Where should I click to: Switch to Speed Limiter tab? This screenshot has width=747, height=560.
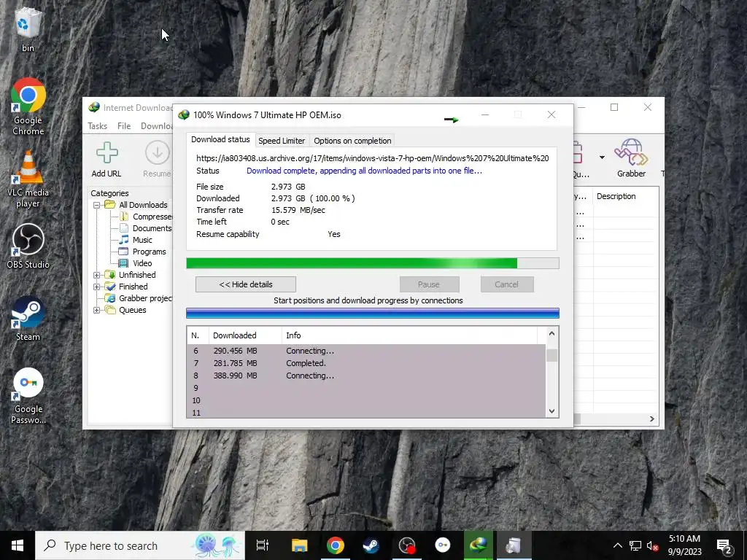282,141
